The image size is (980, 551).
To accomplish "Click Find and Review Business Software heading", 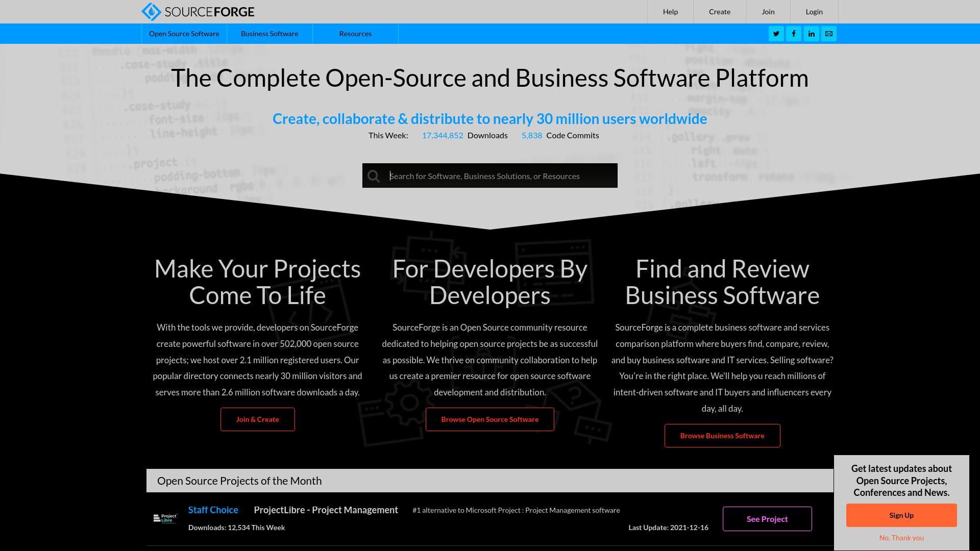I will tap(722, 282).
